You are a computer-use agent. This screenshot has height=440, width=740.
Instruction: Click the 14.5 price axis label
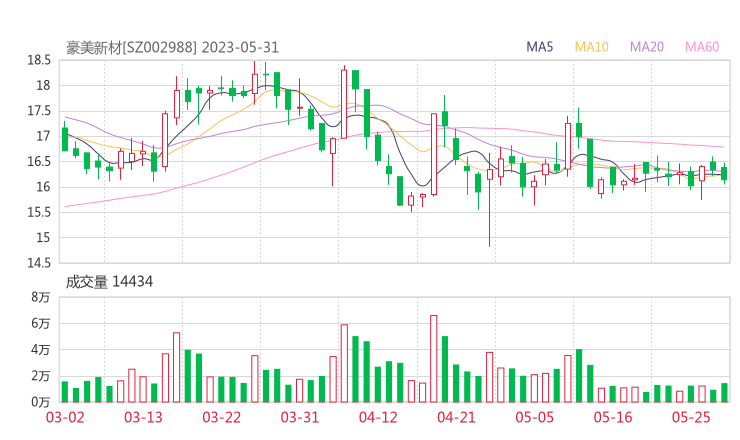[x=39, y=263]
